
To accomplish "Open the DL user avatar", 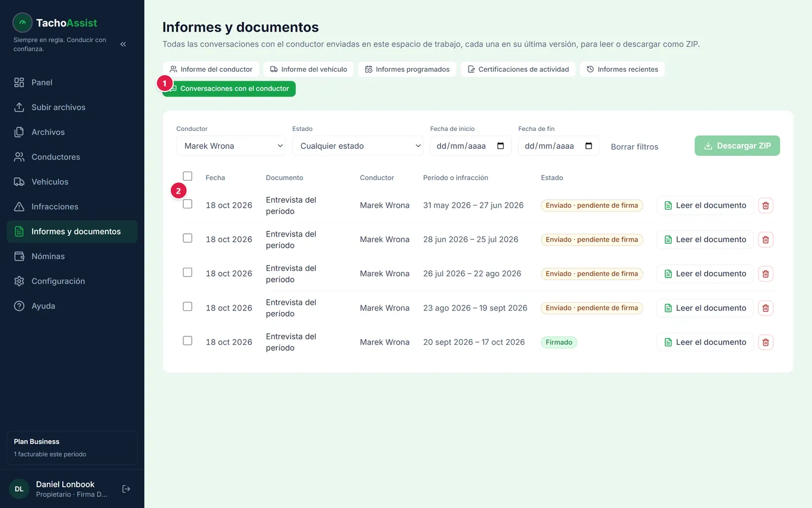I will (19, 489).
